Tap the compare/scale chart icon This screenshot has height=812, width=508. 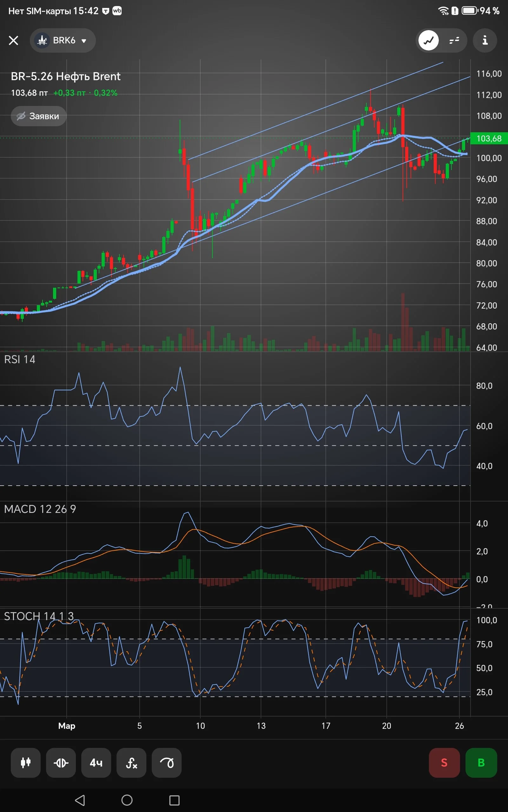click(61, 763)
